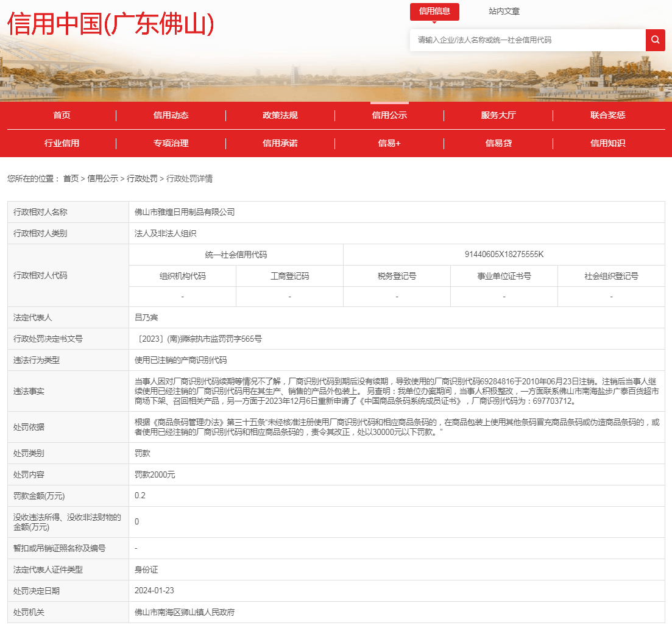Click the fine amount value 0.2
This screenshot has height=628, width=672.
(140, 496)
